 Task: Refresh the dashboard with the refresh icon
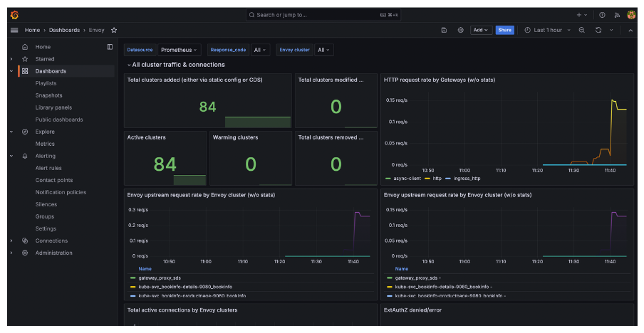click(598, 30)
